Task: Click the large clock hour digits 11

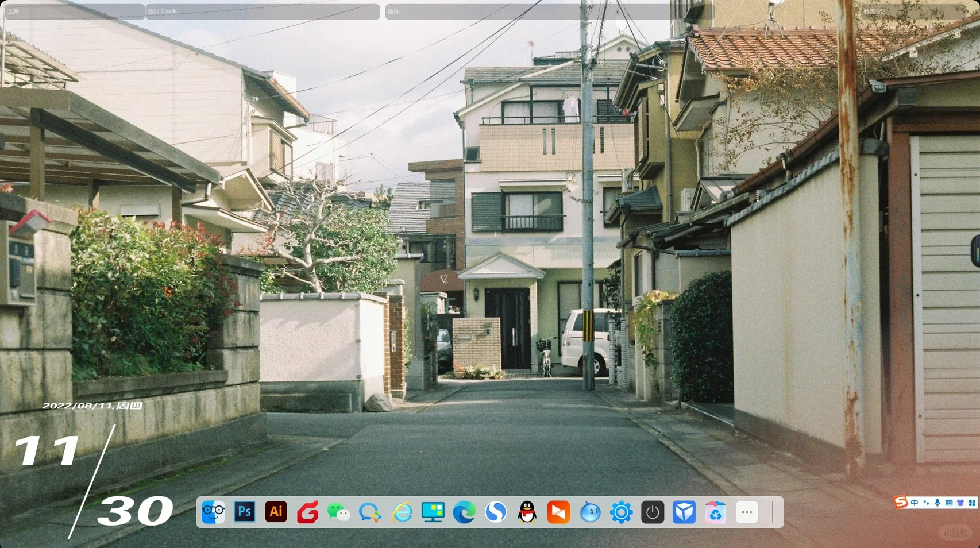Action: 47,450
